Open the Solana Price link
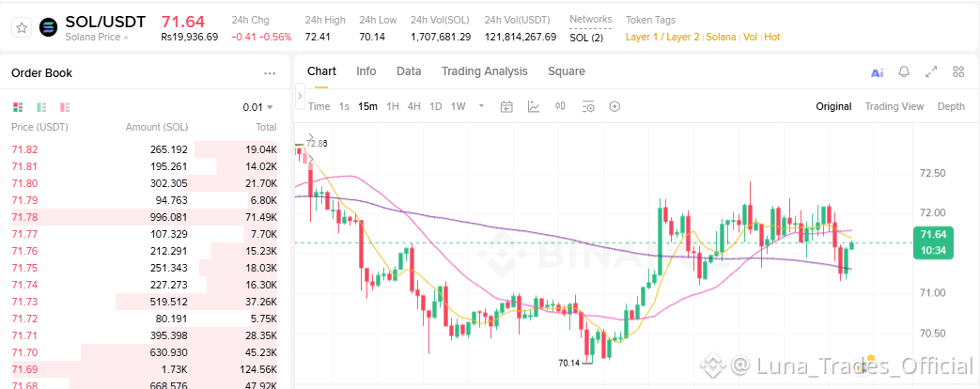The image size is (980, 389). 96,37
